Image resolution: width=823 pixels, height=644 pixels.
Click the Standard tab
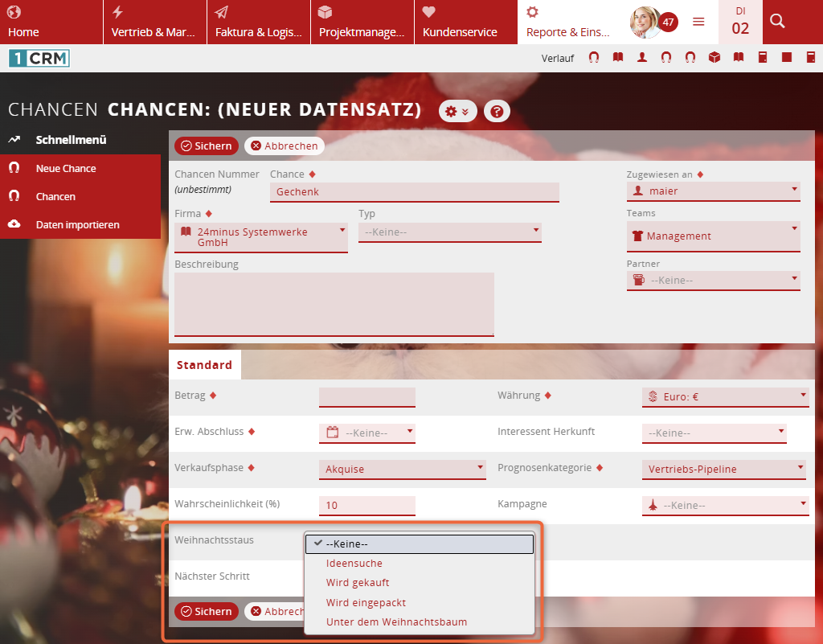[x=203, y=364]
